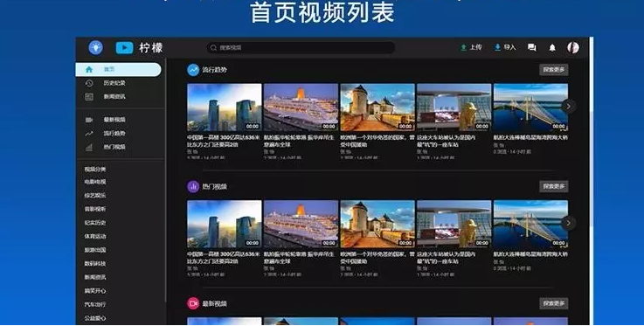Click the search box in header
Image resolution: width=644 pixels, height=326 pixels.
[301, 47]
